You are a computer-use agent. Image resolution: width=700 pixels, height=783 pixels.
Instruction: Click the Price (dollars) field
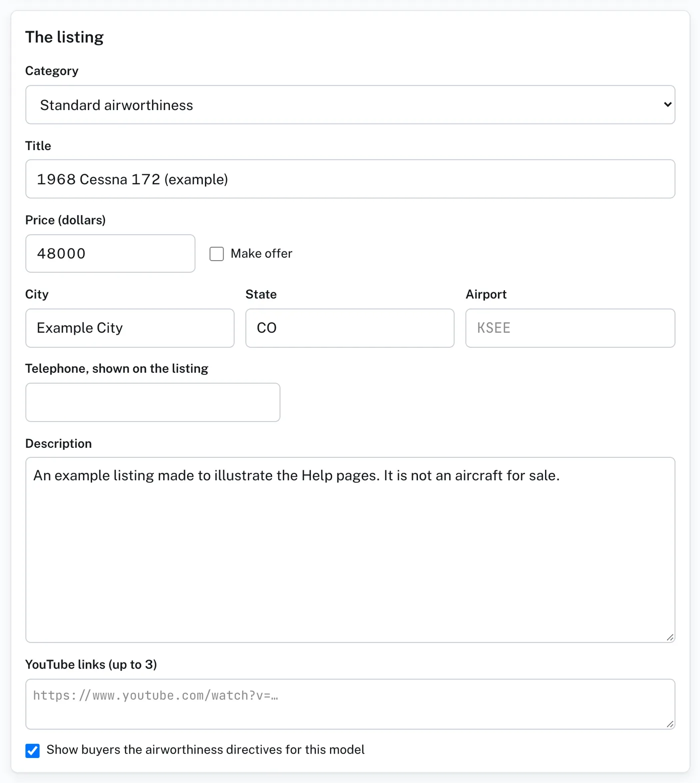click(110, 254)
